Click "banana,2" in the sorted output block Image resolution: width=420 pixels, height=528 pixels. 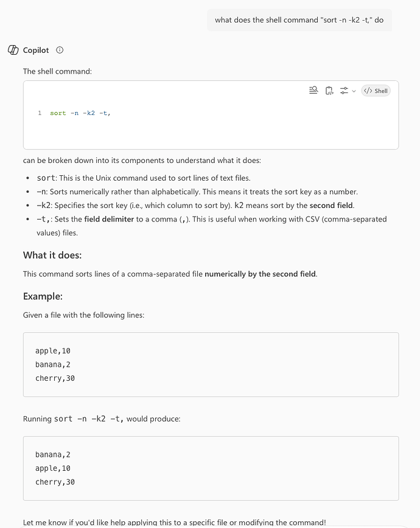53,454
